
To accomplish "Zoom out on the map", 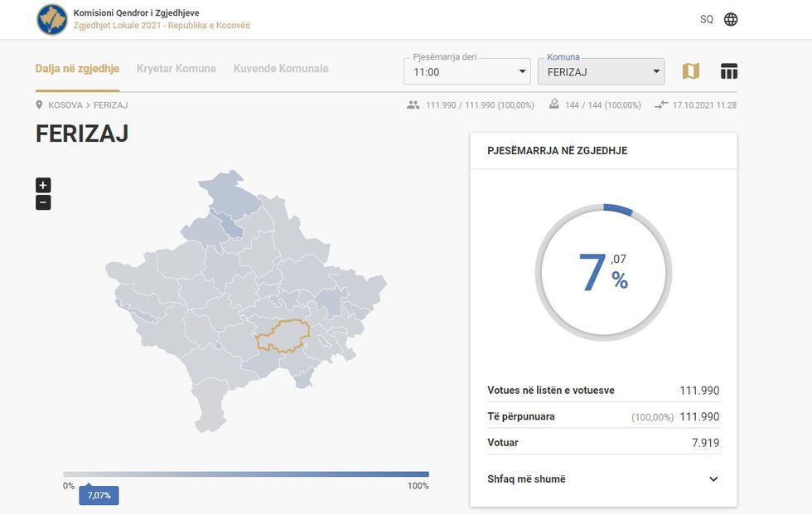I will coord(43,202).
